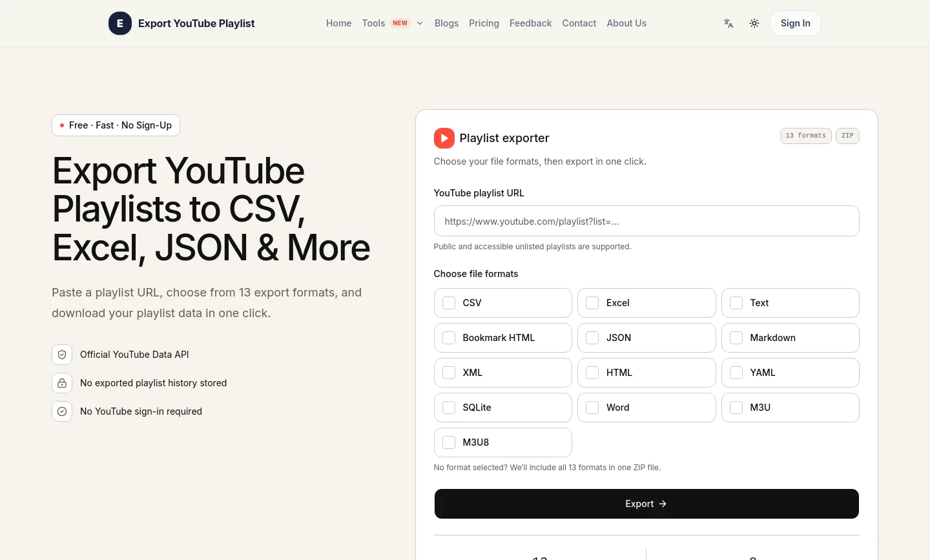Click the shield icon beside Official YouTube Data API
The width and height of the screenshot is (930, 560).
click(x=62, y=355)
